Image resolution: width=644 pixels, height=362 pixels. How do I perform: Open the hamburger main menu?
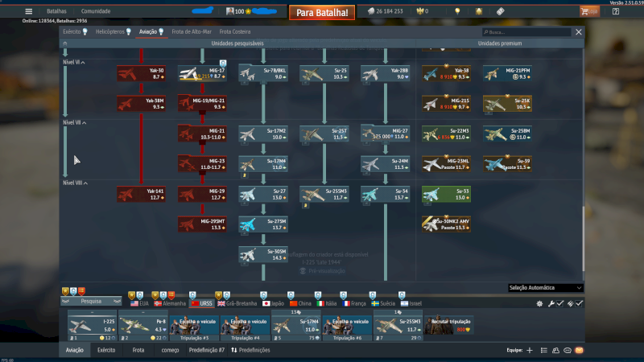pyautogui.click(x=29, y=11)
